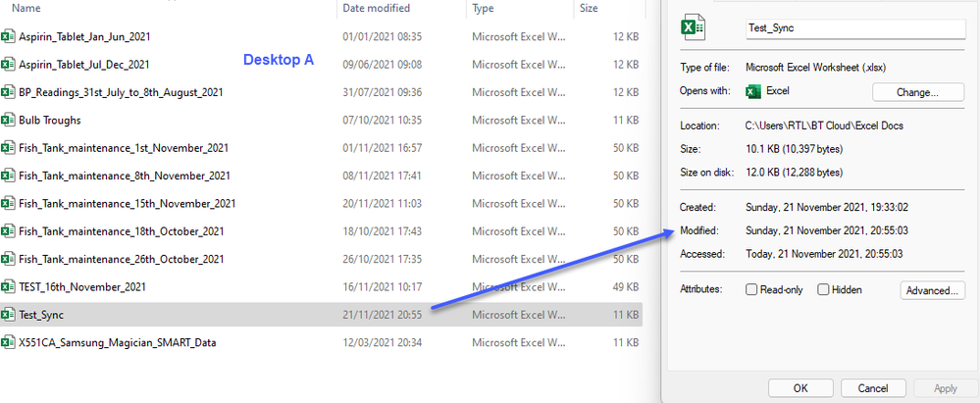Image resolution: width=980 pixels, height=403 pixels.
Task: Confirm dialog with OK button
Action: coord(801,388)
